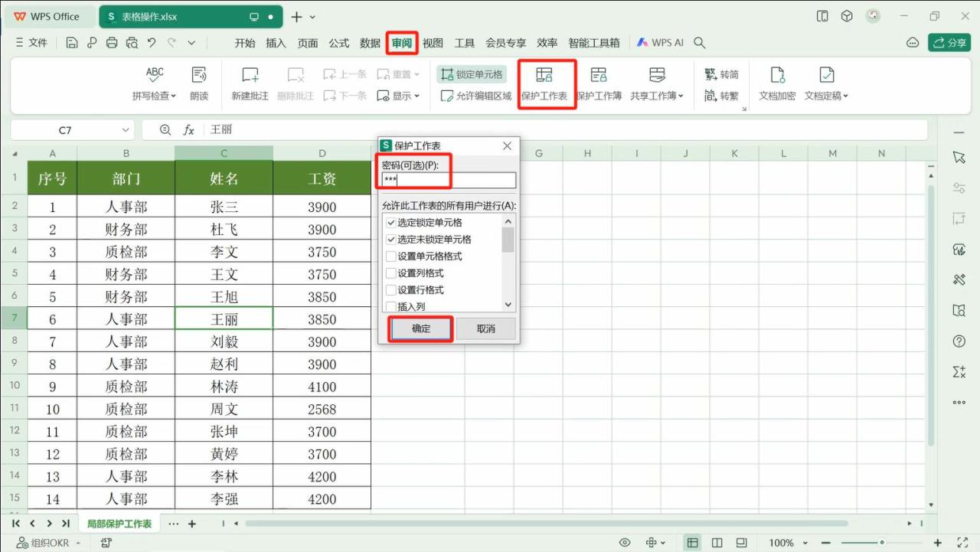Screen dimensions: 980x552
Task: Enable 设置单元格格式 checkbox
Action: point(391,256)
